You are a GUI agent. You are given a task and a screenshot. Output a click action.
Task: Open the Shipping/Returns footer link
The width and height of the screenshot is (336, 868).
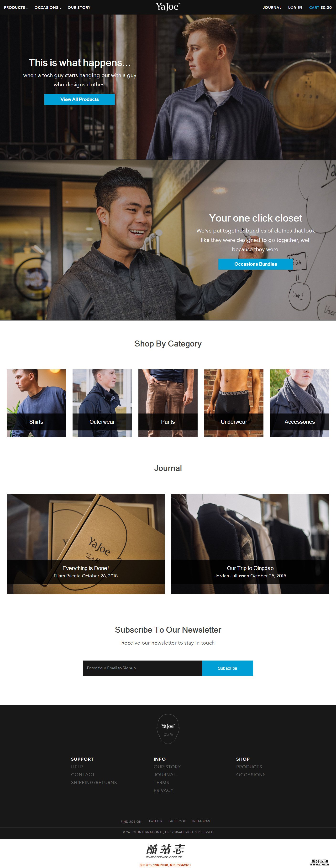(94, 782)
